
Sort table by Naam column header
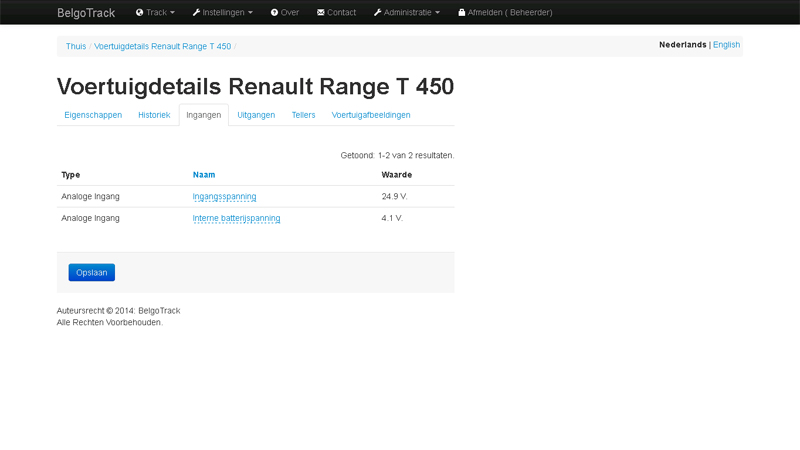coord(204,174)
